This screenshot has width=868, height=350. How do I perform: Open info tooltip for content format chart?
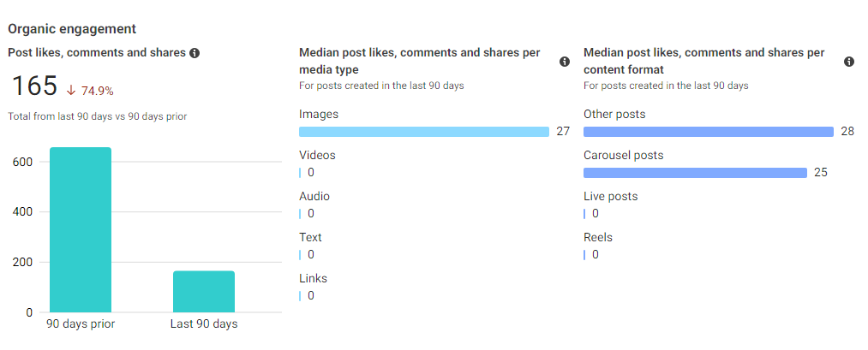point(849,62)
